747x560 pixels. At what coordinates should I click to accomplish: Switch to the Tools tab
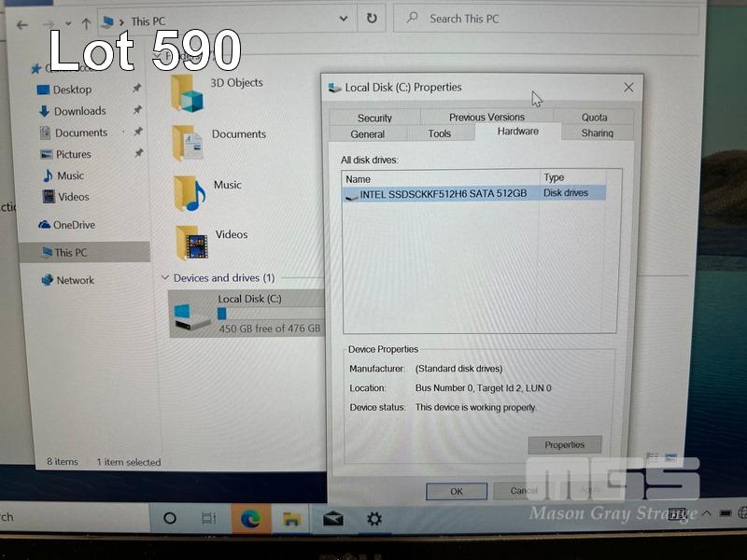(x=440, y=134)
